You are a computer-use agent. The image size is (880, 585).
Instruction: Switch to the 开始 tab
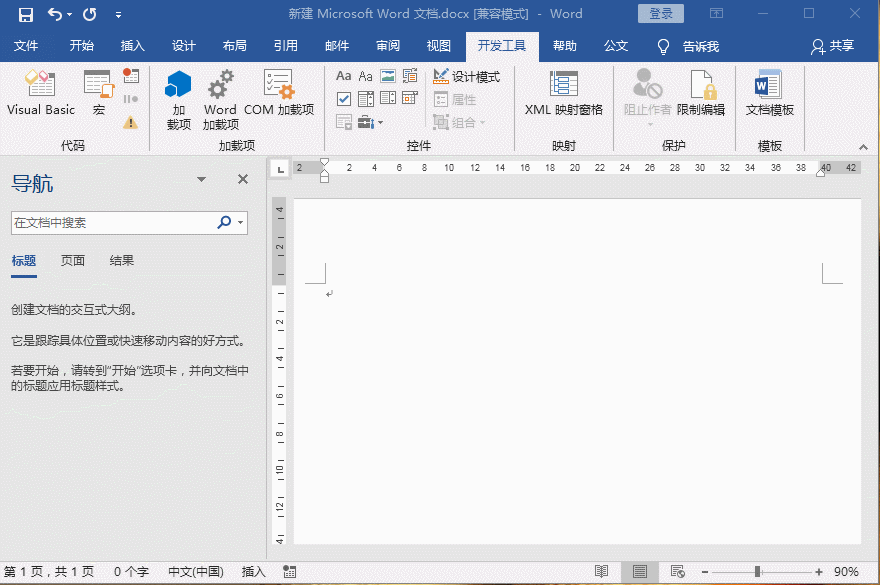81,46
